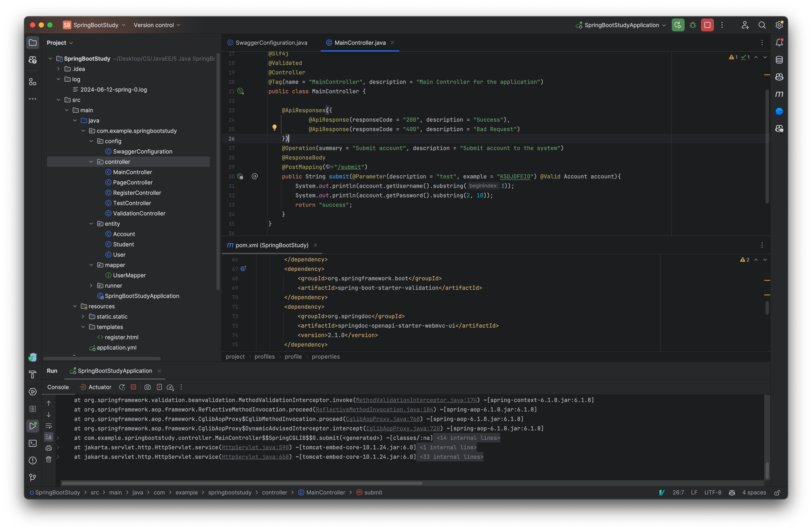Open the Build hammer tool window
This screenshot has height=531, width=812.
[33, 374]
